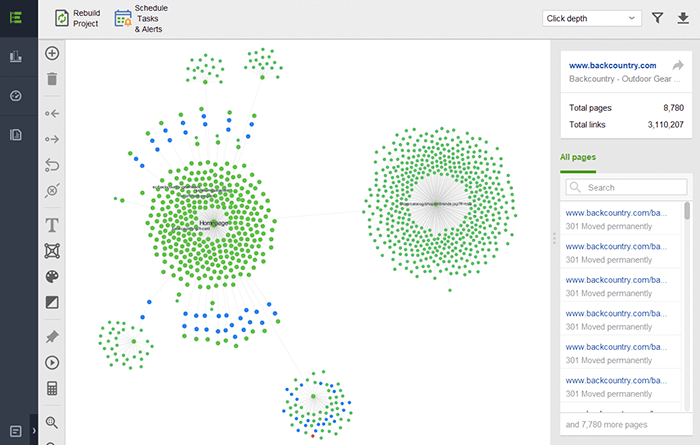Click the bounding frame fit tool
Screen dimensions: 700x445
(52, 251)
